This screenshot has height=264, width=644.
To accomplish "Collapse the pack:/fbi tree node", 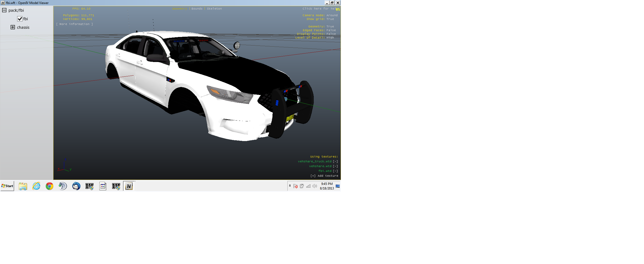I will pos(4,10).
